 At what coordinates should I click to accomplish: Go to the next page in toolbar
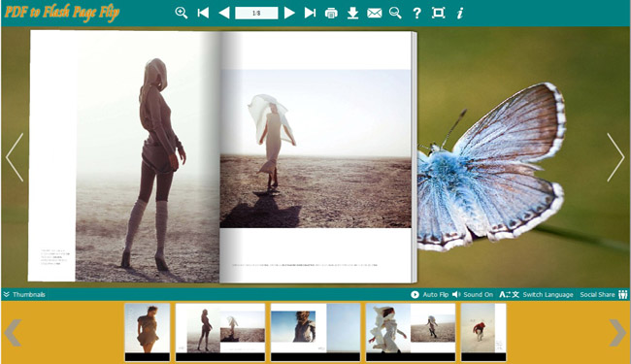click(x=289, y=13)
